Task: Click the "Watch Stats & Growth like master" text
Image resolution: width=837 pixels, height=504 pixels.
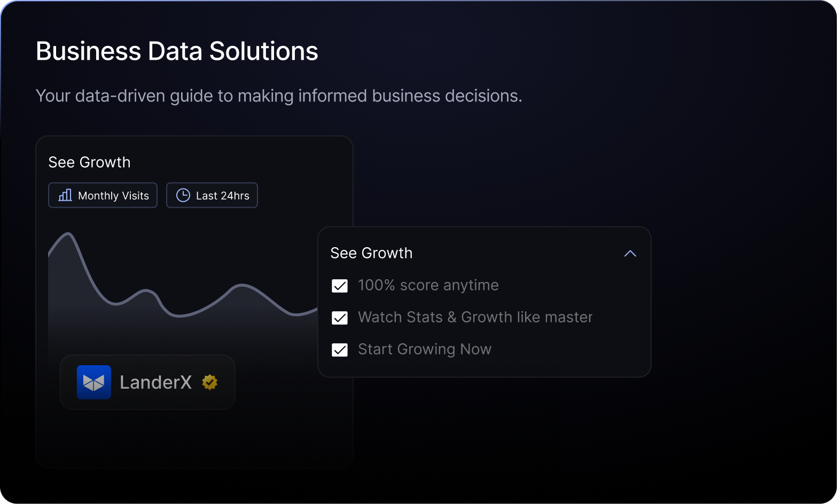Action: click(475, 317)
